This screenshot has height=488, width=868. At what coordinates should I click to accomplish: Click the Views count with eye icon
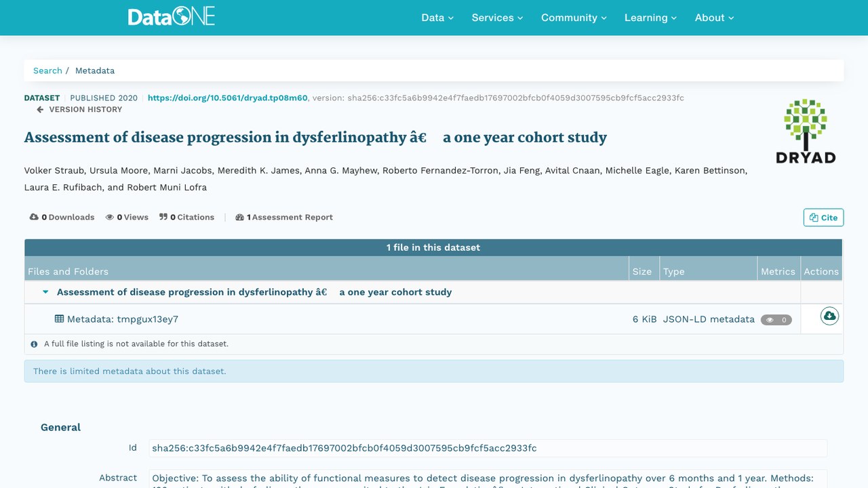pyautogui.click(x=127, y=218)
